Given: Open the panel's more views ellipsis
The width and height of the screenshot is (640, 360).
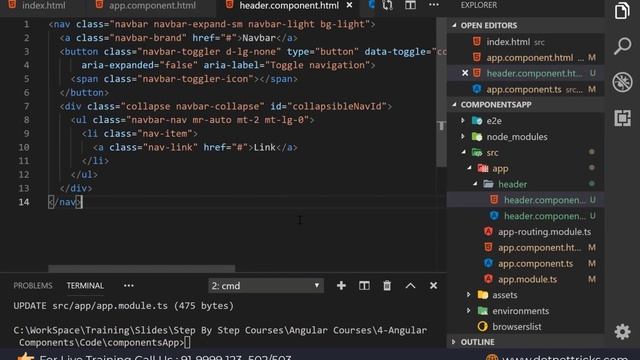Looking at the screenshot, I should coord(129,285).
